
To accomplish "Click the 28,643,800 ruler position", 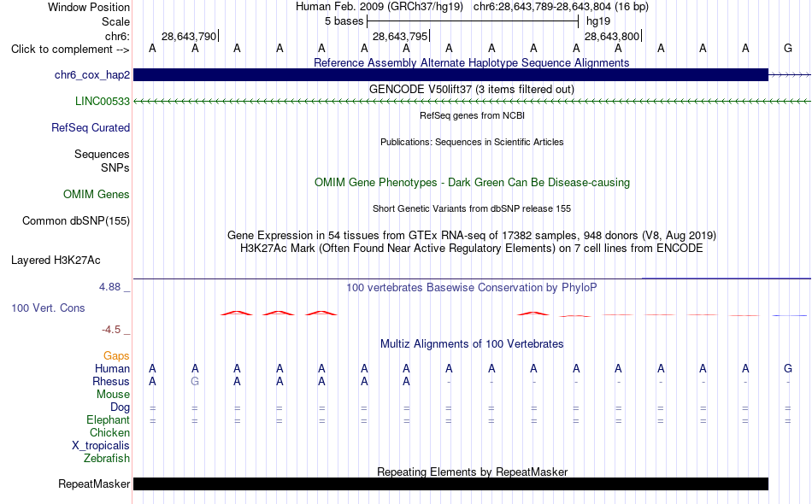I will pyautogui.click(x=612, y=36).
